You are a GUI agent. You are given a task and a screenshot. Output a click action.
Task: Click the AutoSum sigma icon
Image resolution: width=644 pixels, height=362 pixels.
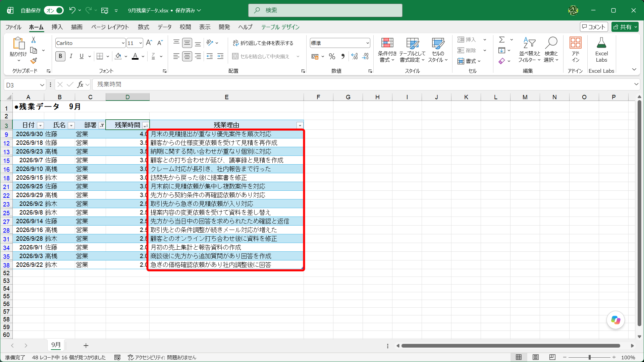point(502,40)
